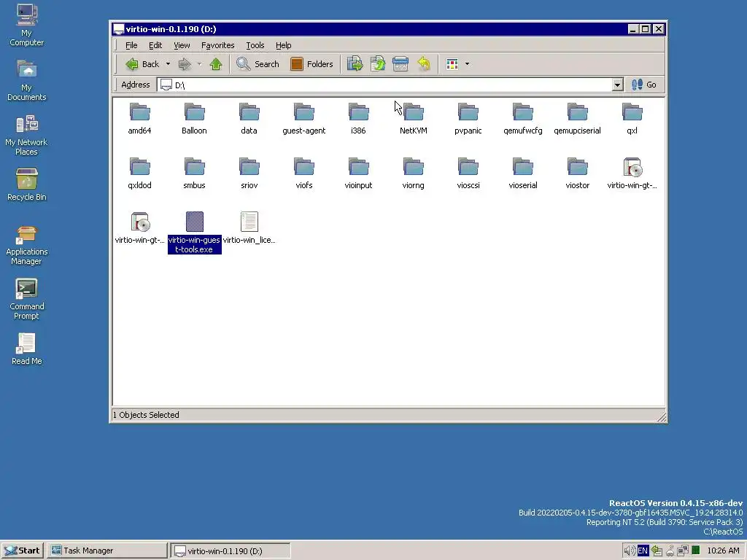Viewport: 747px width, 560px height.
Task: Select Command Prompt desktop shortcut
Action: (x=27, y=299)
